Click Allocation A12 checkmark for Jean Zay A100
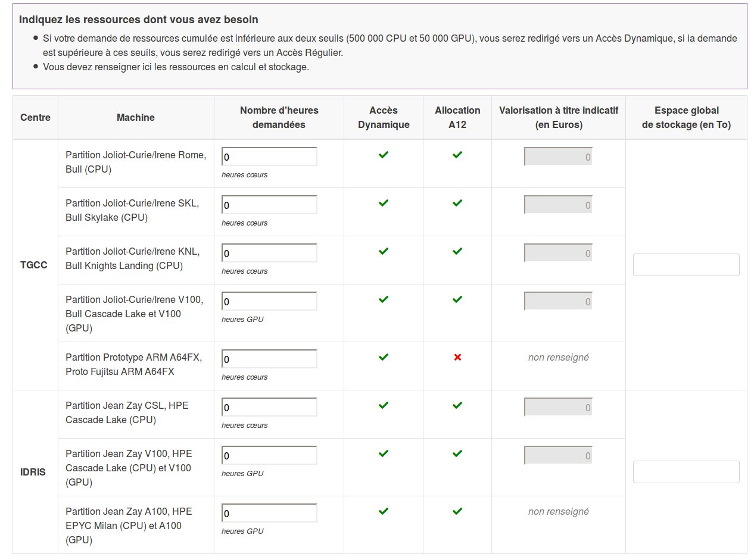The height and width of the screenshot is (560, 754). (457, 511)
